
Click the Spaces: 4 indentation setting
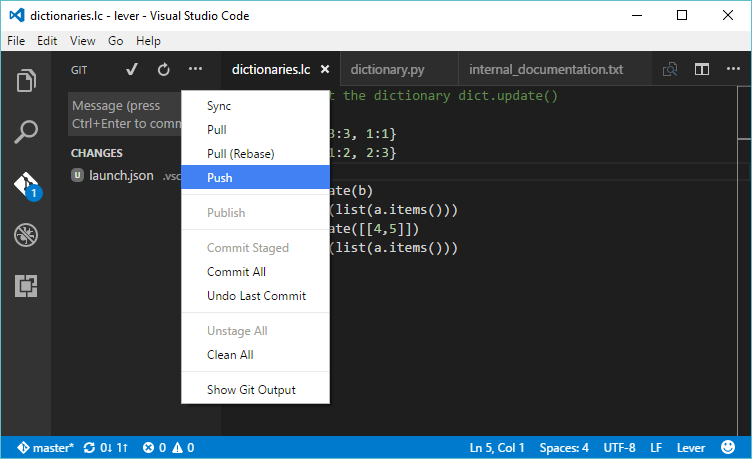pos(564,448)
